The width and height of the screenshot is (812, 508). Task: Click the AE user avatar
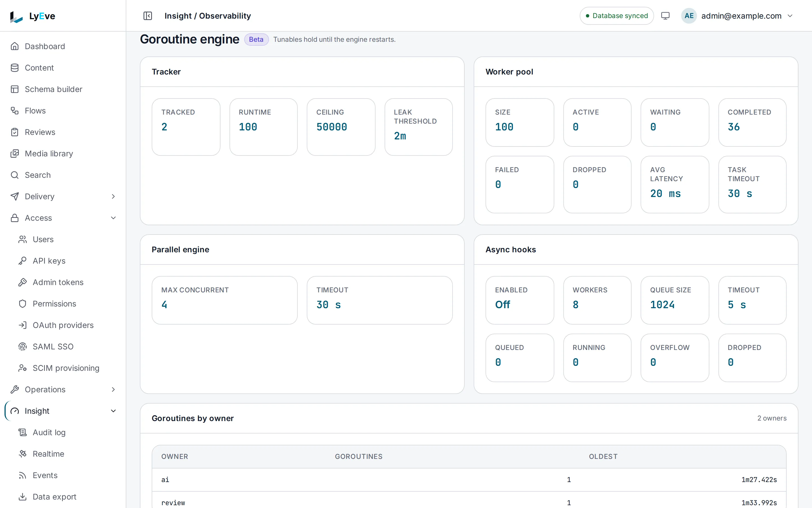[689, 16]
